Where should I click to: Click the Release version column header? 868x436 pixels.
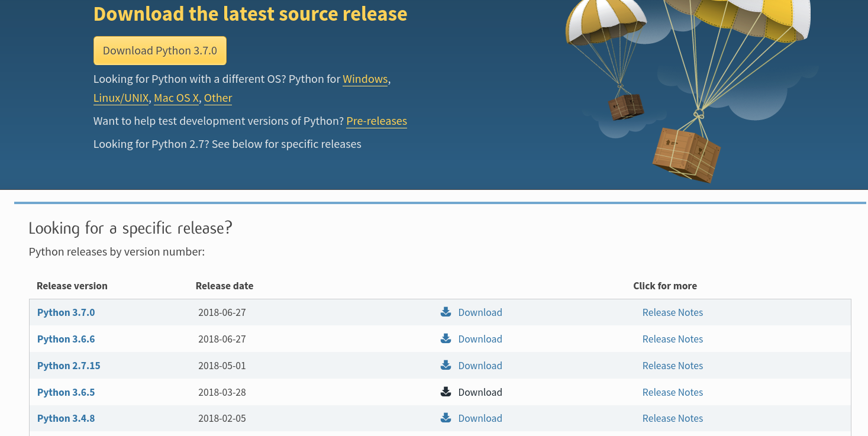pos(72,286)
